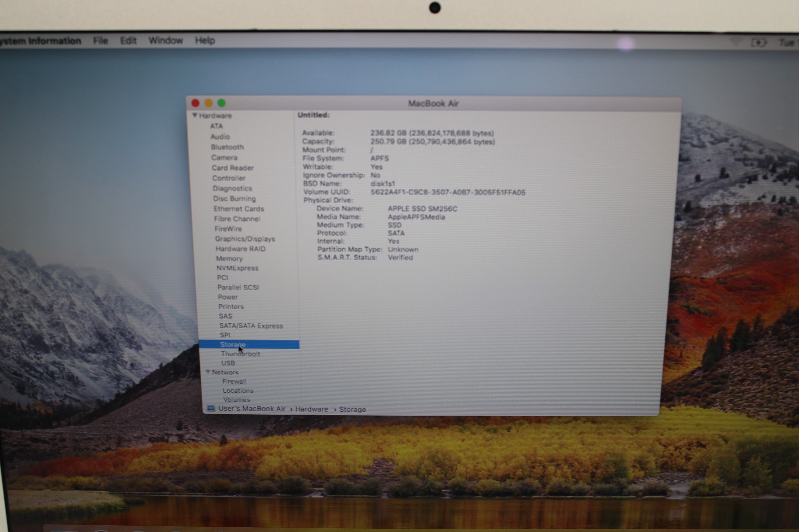The width and height of the screenshot is (799, 532).
Task: Select Hardware RAID in the sidebar
Action: [x=240, y=249]
